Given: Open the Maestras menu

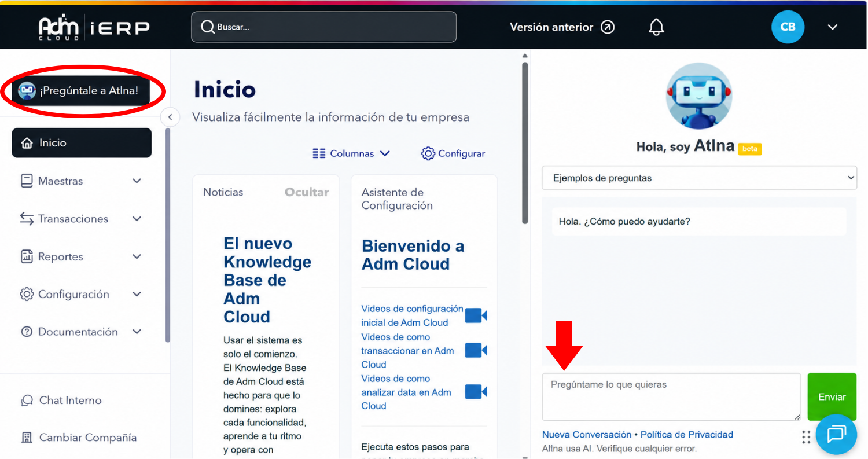Looking at the screenshot, I should [x=82, y=181].
